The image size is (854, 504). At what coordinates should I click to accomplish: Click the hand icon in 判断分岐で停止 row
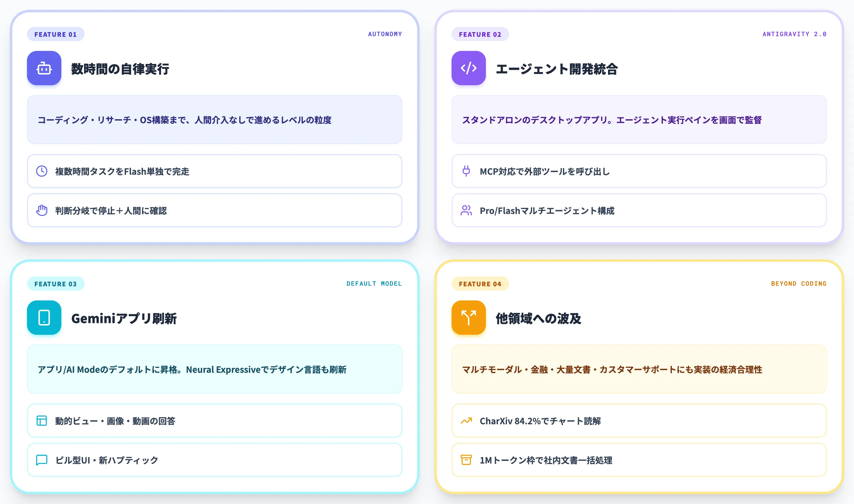click(x=42, y=211)
